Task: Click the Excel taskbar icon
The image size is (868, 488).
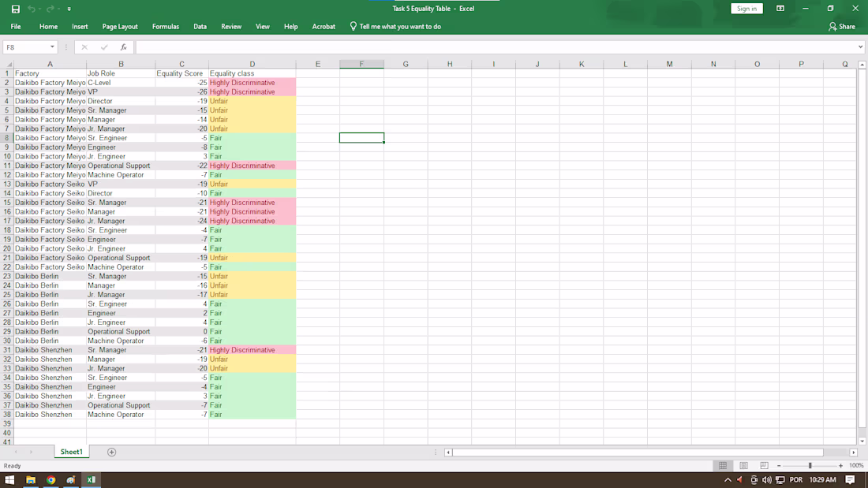Action: tap(92, 479)
